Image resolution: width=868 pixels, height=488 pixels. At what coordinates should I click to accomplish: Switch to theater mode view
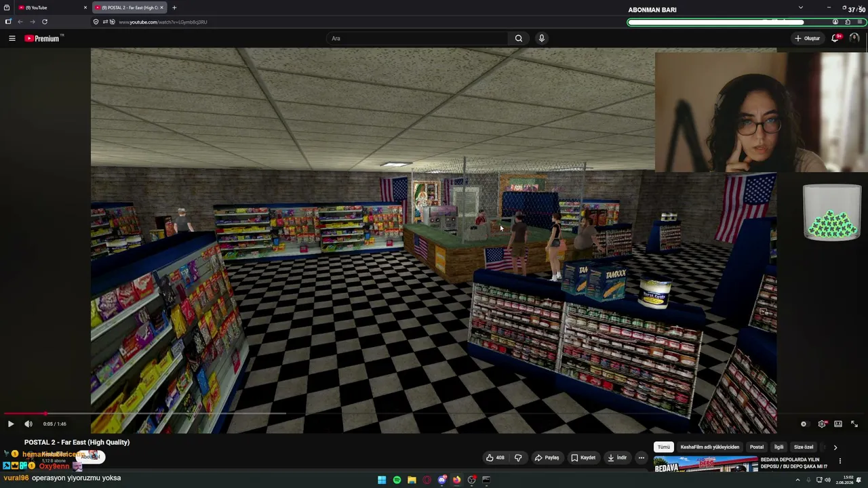[x=838, y=424]
